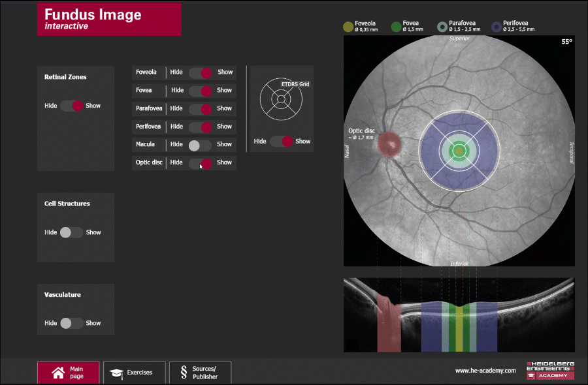Disable the Perifovea zone toggle
Image resolution: width=588 pixels, height=385 pixels.
[x=200, y=127]
